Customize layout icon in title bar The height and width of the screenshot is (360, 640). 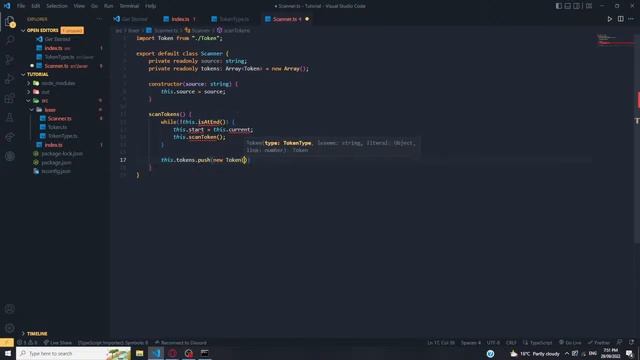589,6
